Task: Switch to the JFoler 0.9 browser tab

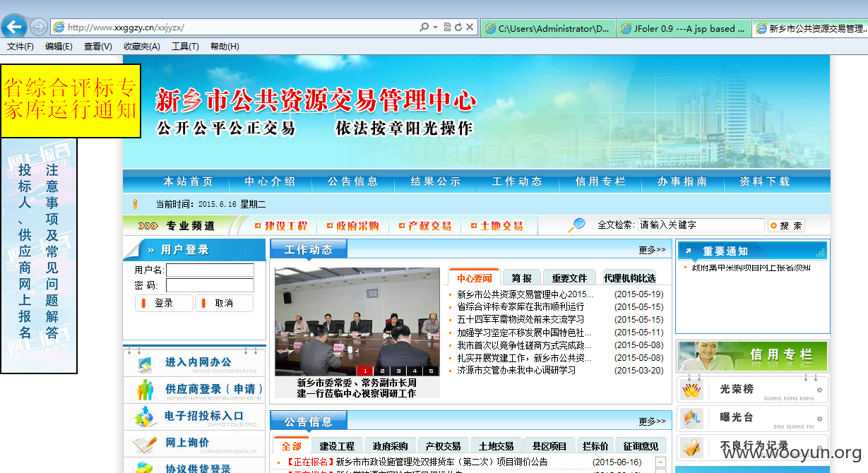Action: (684, 29)
